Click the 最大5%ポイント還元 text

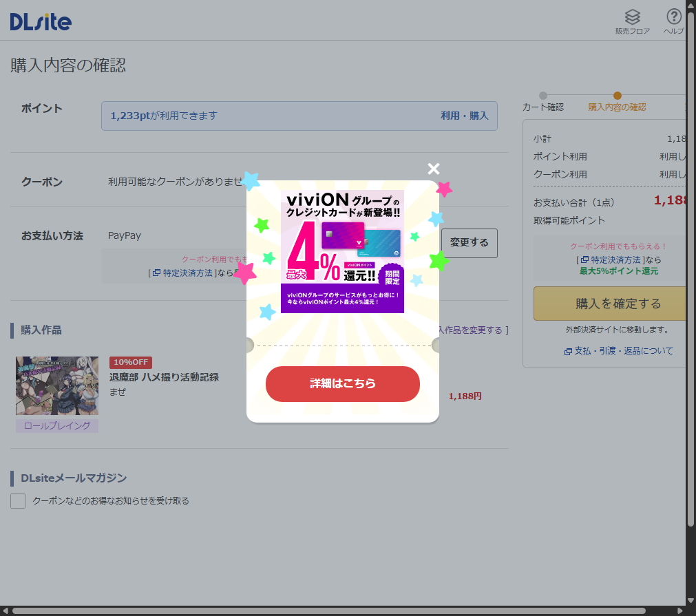click(x=619, y=271)
